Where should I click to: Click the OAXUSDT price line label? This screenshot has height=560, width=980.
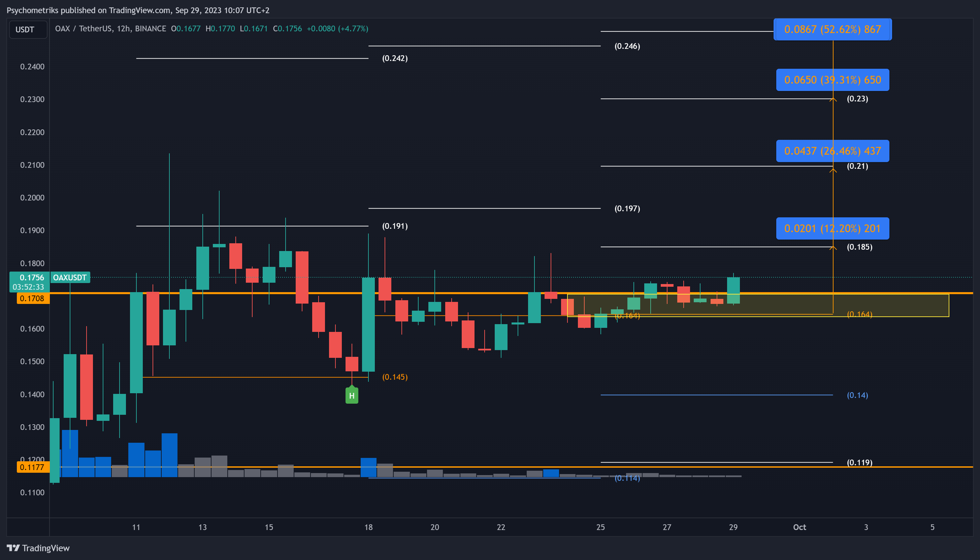click(70, 277)
